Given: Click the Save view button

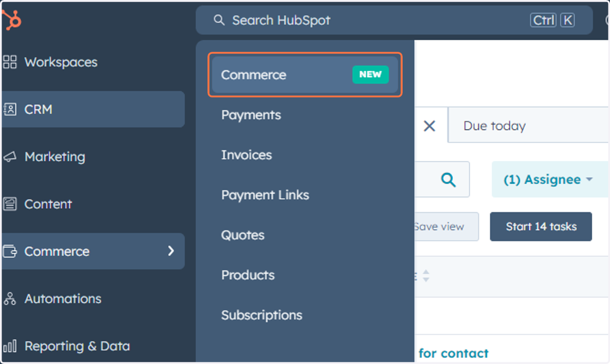Looking at the screenshot, I should click(447, 226).
